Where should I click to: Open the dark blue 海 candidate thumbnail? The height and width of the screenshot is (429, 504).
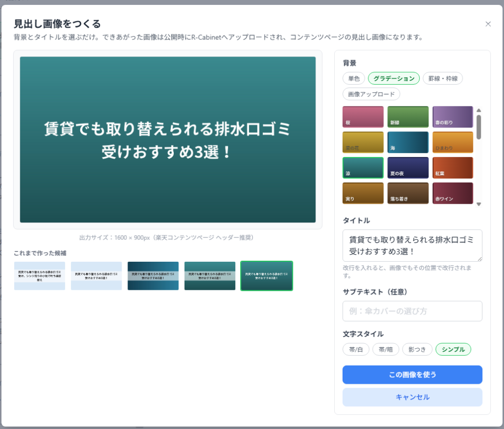click(153, 276)
